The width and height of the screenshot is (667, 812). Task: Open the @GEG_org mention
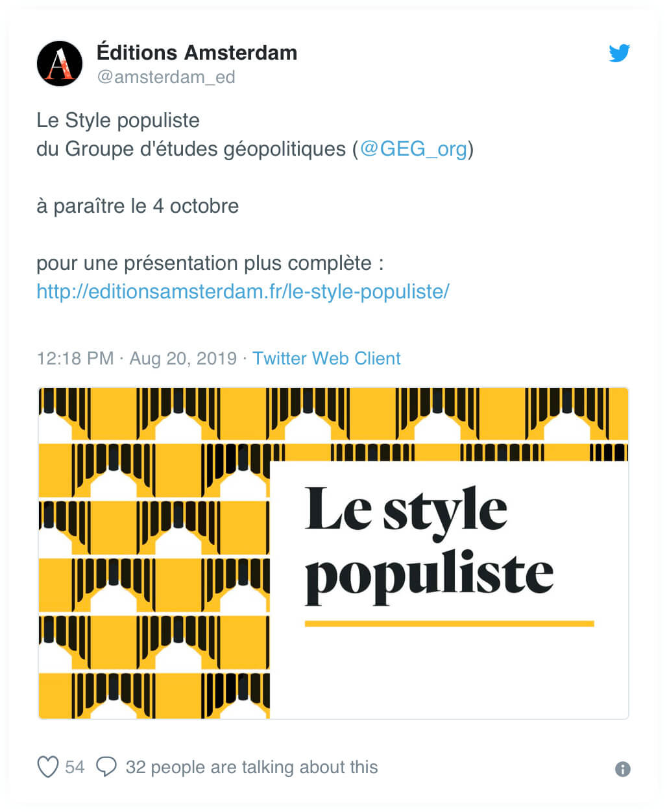(x=413, y=149)
